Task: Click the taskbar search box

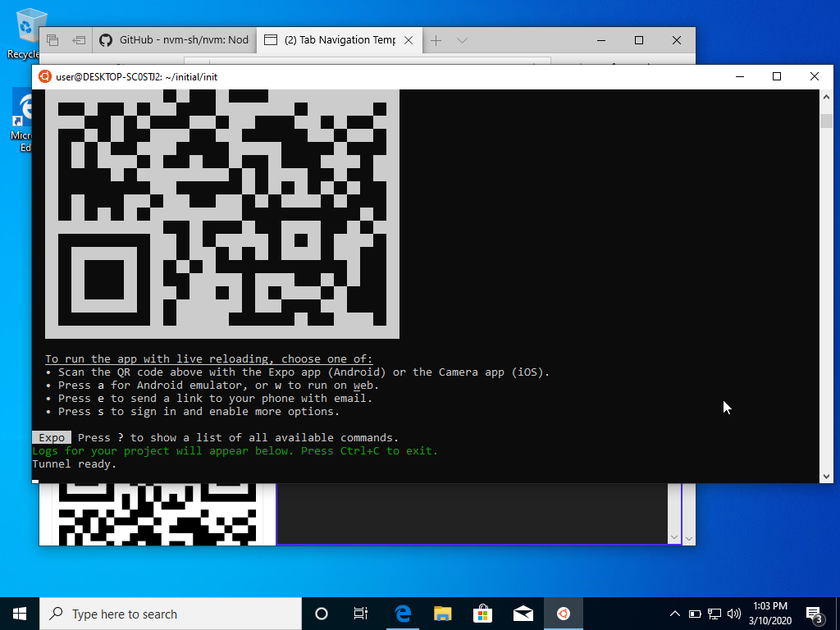Action: point(171,614)
